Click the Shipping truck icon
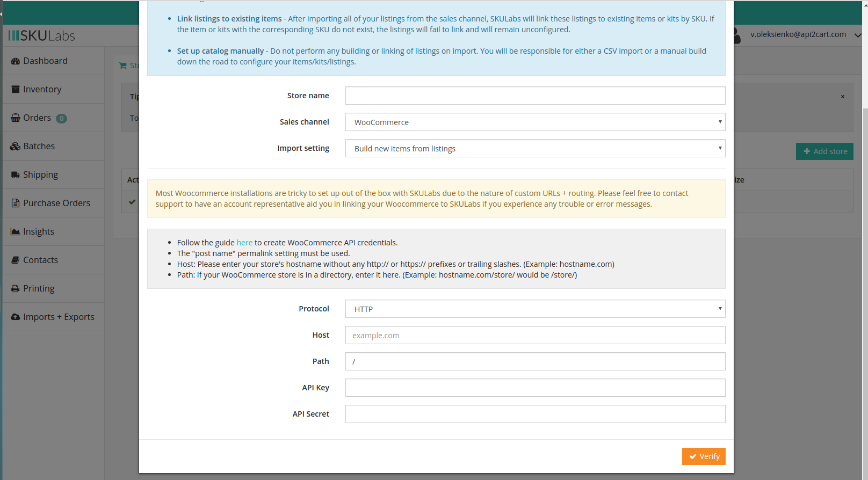 (x=15, y=175)
